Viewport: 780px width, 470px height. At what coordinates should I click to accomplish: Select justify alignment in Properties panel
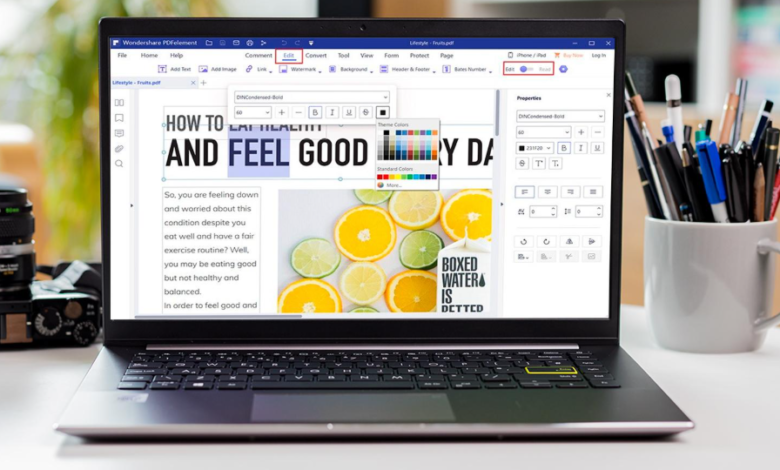(593, 191)
